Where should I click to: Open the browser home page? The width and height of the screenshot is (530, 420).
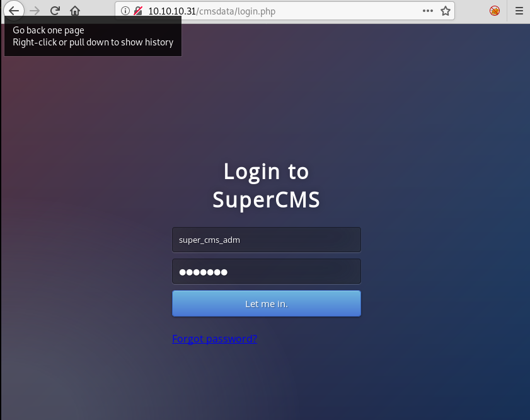click(75, 11)
